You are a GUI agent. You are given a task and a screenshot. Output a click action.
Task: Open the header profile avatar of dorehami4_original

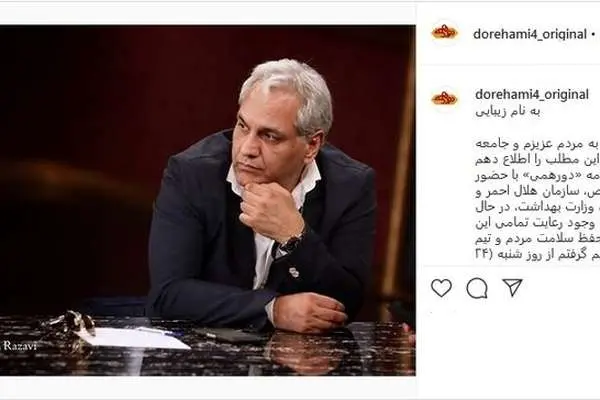click(x=445, y=32)
